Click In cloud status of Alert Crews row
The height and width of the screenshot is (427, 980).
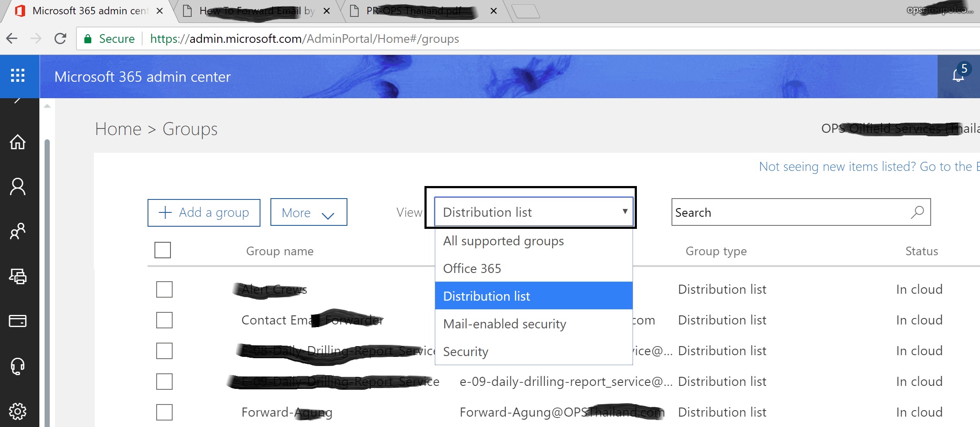919,289
